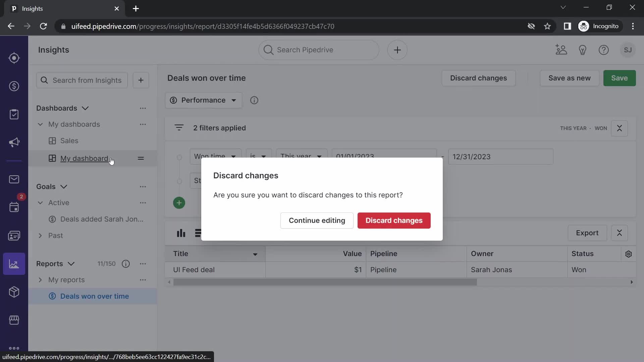Collapse the filters panel with X
This screenshot has width=644, height=362.
pos(619,128)
